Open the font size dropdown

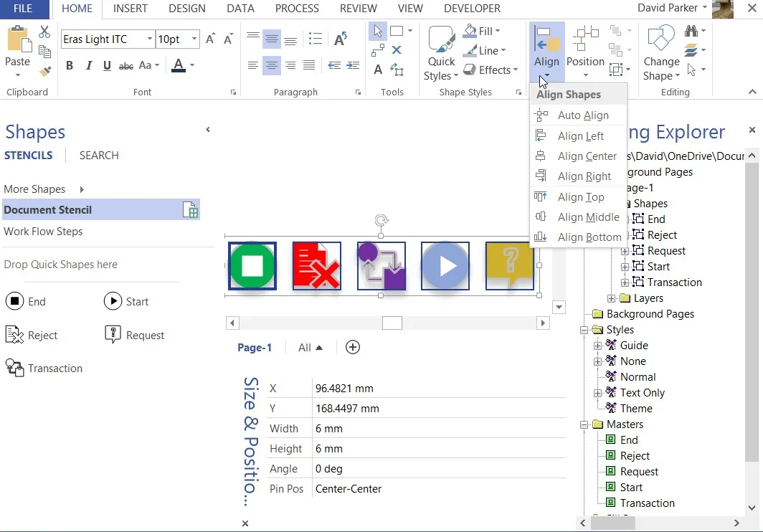tap(194, 39)
